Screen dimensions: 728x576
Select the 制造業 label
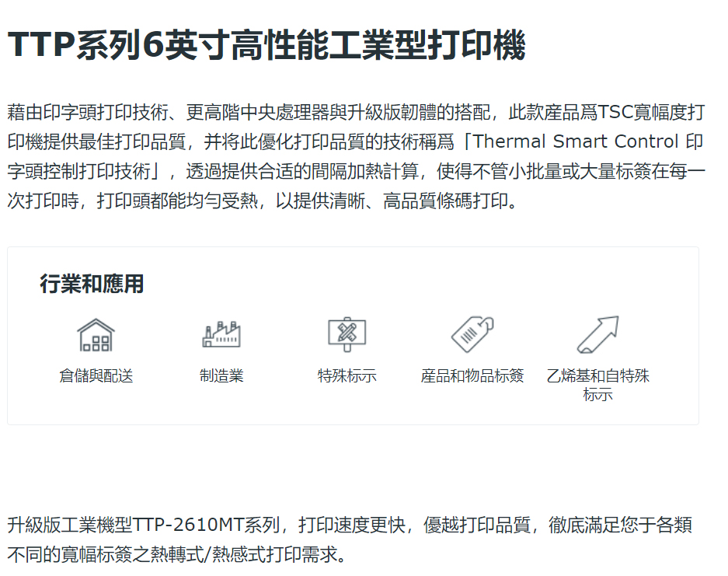(221, 375)
